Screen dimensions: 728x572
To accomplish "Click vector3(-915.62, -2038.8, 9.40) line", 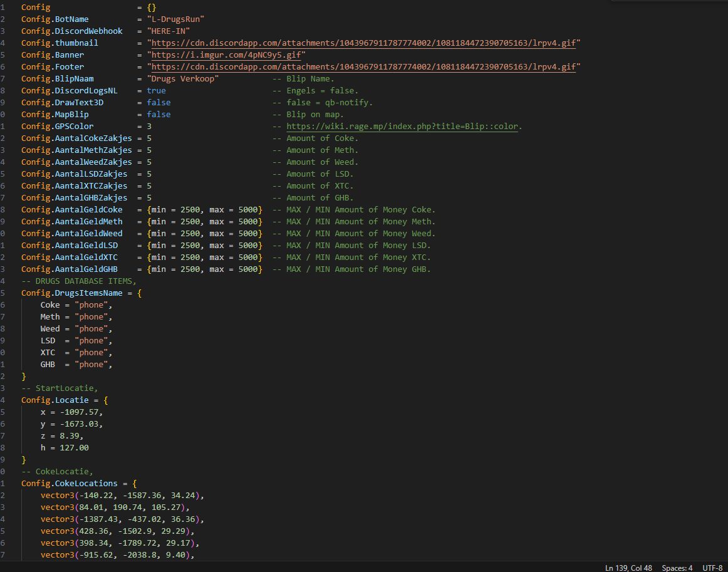I will tap(117, 555).
